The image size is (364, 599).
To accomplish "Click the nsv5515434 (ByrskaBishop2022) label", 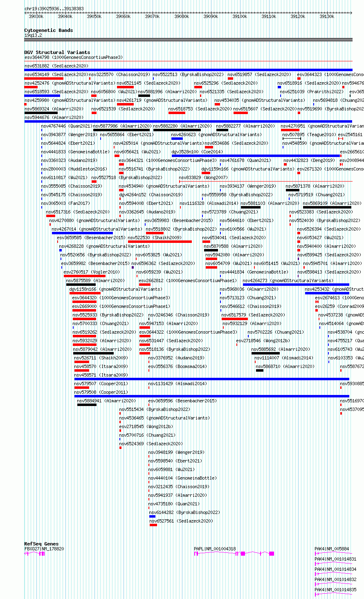I will [x=155, y=409].
